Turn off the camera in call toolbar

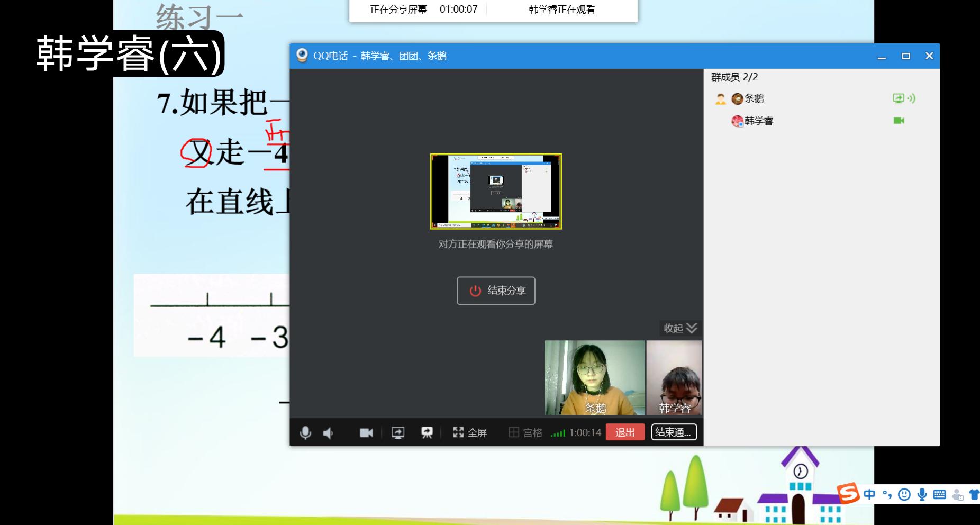tap(366, 433)
